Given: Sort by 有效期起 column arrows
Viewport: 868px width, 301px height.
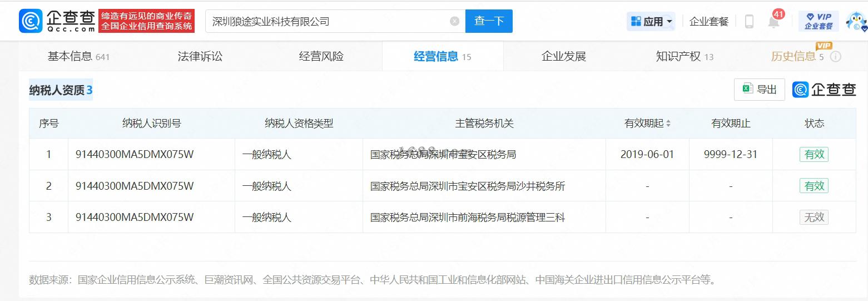Looking at the screenshot, I should pyautogui.click(x=668, y=124).
